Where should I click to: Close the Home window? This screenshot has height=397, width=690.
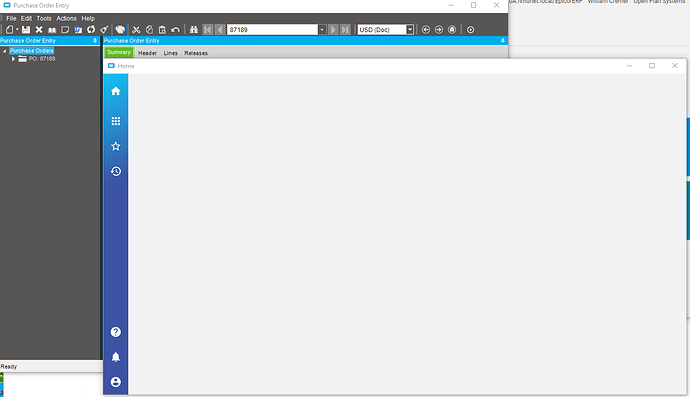point(675,66)
